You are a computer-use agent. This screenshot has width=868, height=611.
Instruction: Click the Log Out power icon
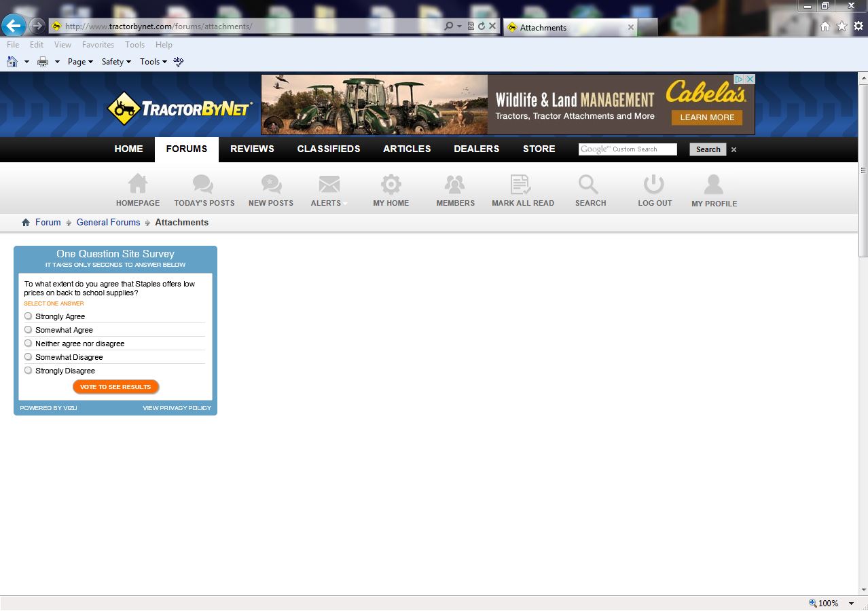653,184
